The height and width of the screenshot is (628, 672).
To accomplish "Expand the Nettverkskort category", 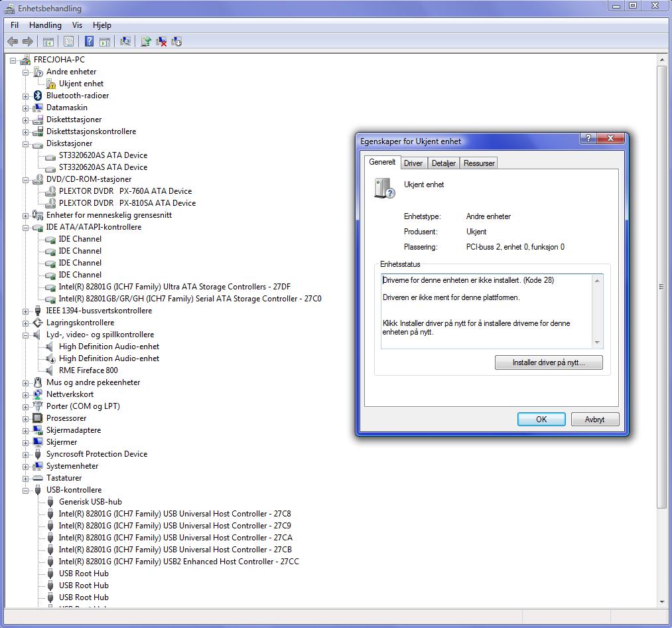I will point(25,395).
